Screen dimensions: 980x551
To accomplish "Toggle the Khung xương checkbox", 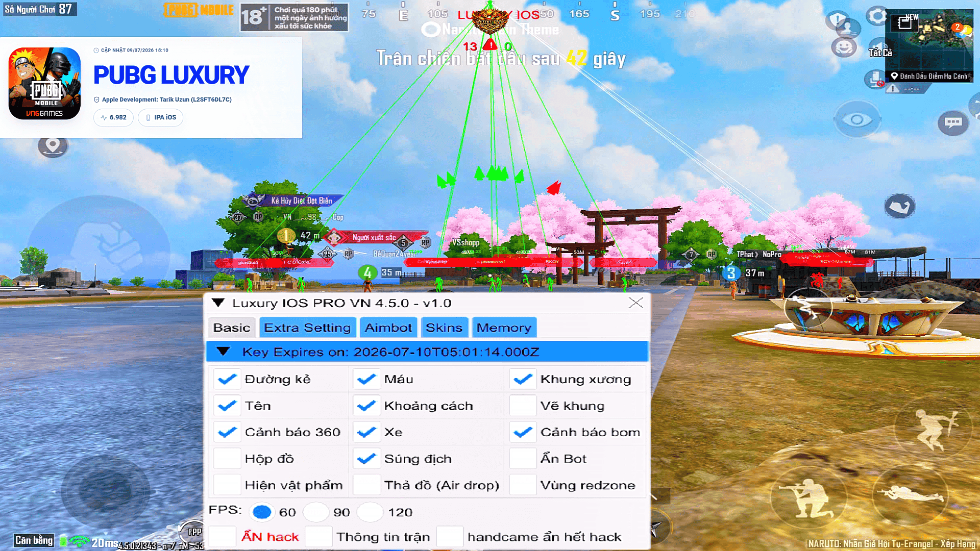I will pyautogui.click(x=523, y=379).
